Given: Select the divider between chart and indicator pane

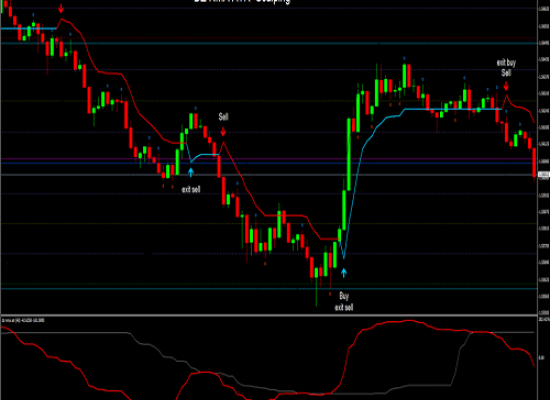Looking at the screenshot, I should click(x=269, y=315).
